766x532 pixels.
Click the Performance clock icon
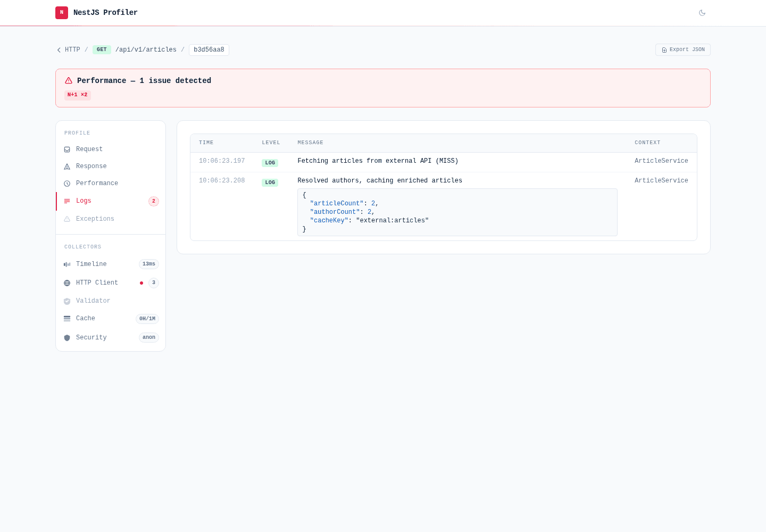(x=67, y=184)
